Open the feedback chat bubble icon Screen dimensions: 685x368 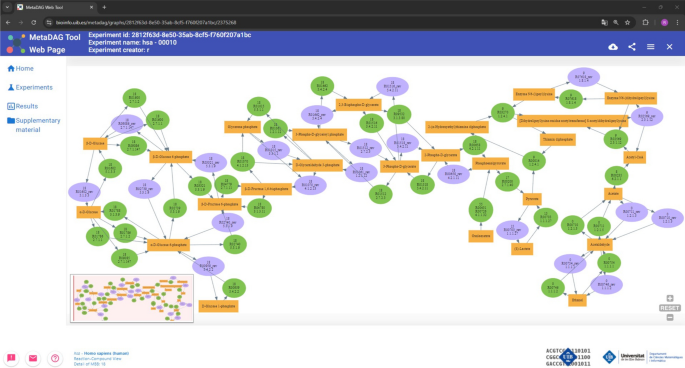pos(11,358)
